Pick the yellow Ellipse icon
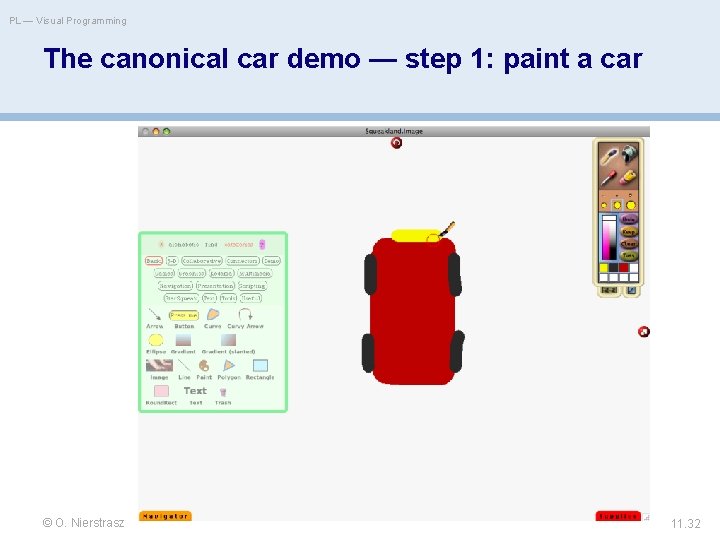The height and width of the screenshot is (540, 720). pyautogui.click(x=156, y=340)
